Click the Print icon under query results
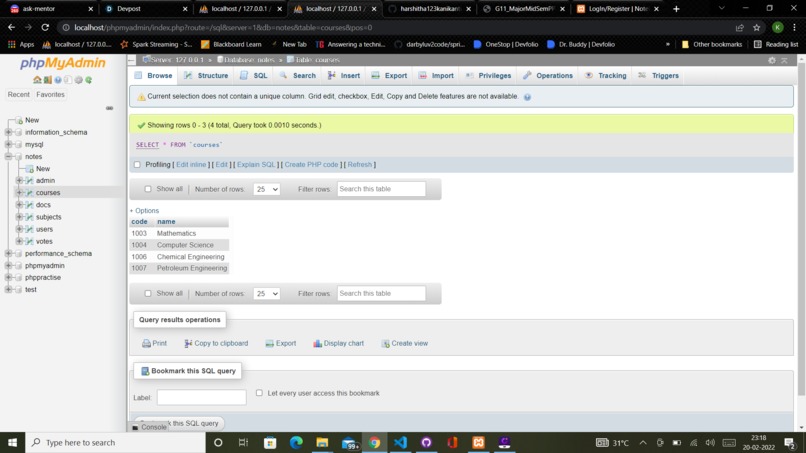Viewport: 806px width, 453px height. 146,343
